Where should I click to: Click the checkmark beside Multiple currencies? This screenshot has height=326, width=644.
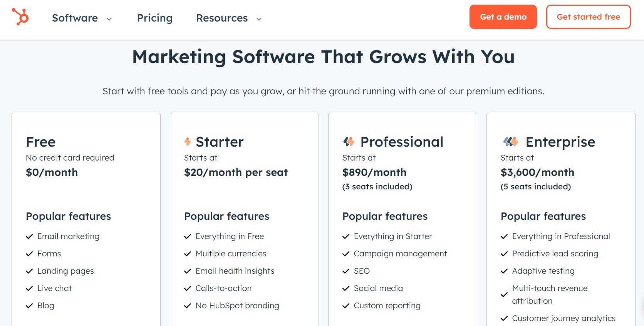[x=188, y=254]
